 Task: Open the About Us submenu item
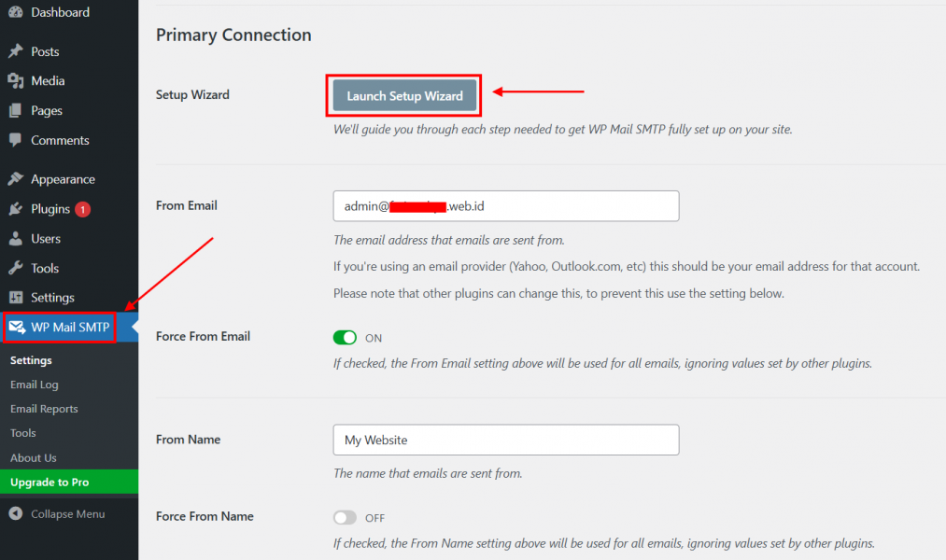pyautogui.click(x=34, y=458)
